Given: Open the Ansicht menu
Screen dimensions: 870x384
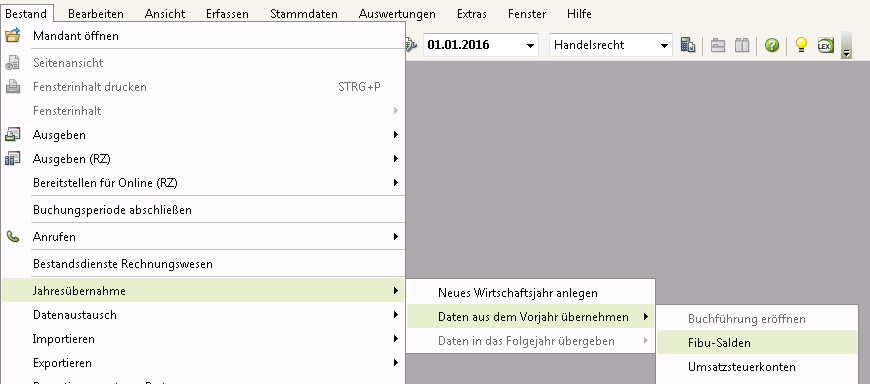Looking at the screenshot, I should (165, 14).
